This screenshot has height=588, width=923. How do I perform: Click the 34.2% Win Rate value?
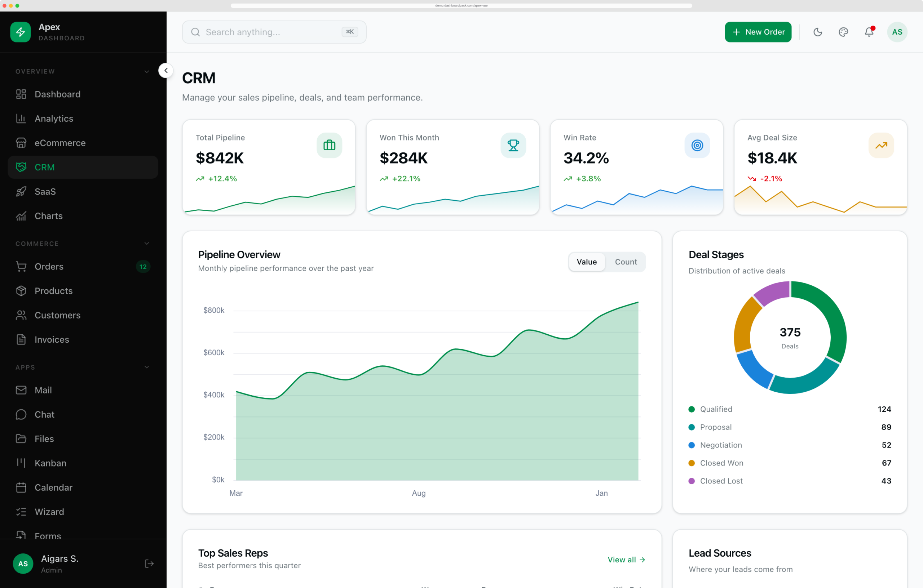[586, 158]
